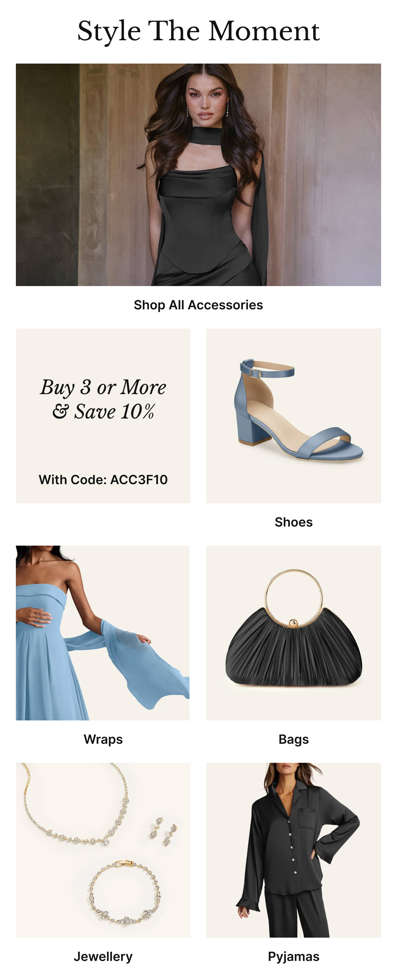Open the Shop All Accessories link
This screenshot has width=397, height=980.
click(x=198, y=305)
